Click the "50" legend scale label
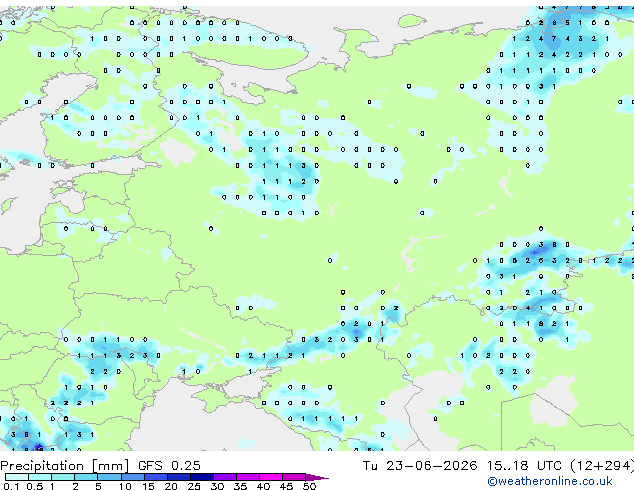The height and width of the screenshot is (490, 634). (x=309, y=486)
